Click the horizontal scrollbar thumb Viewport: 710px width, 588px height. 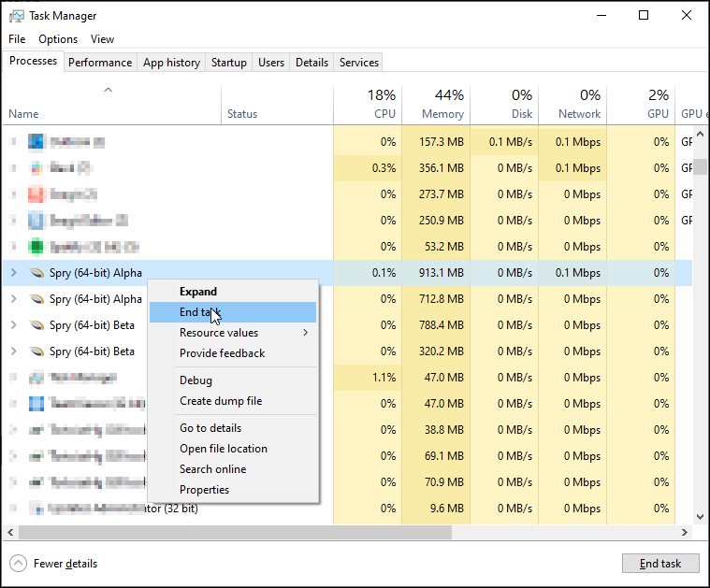click(x=234, y=532)
